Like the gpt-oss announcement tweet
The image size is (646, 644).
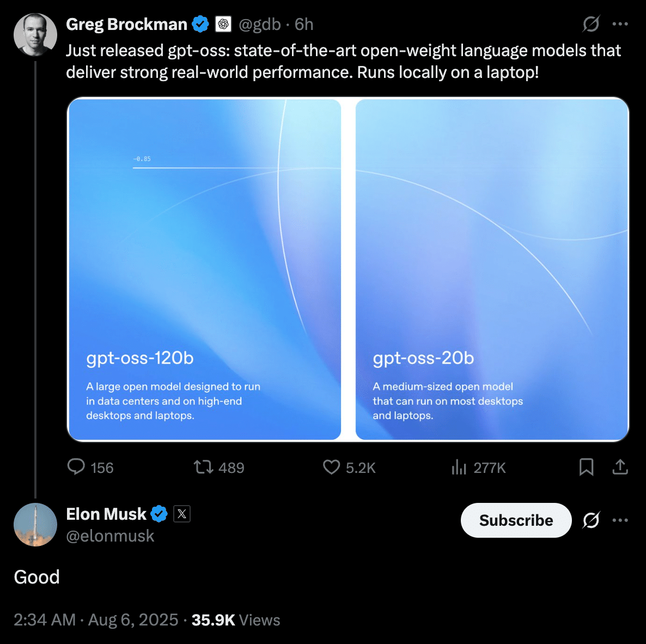(x=331, y=467)
